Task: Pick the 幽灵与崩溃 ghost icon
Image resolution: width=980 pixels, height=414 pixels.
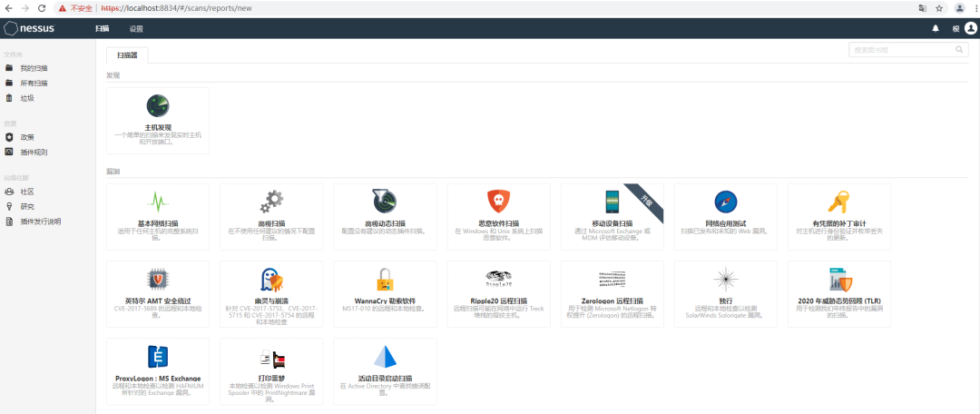Action: point(272,279)
